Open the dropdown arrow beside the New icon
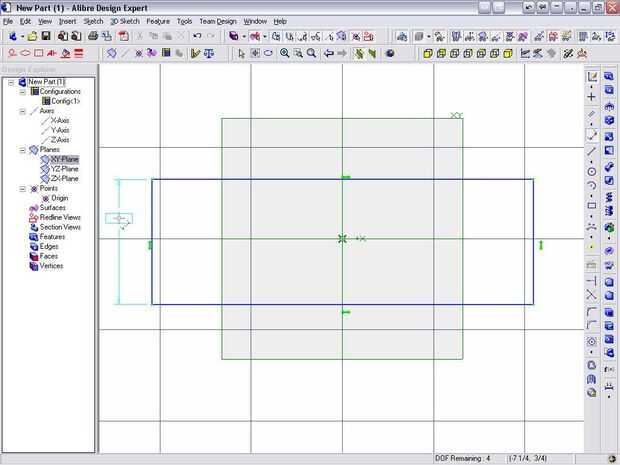 [x=22, y=36]
